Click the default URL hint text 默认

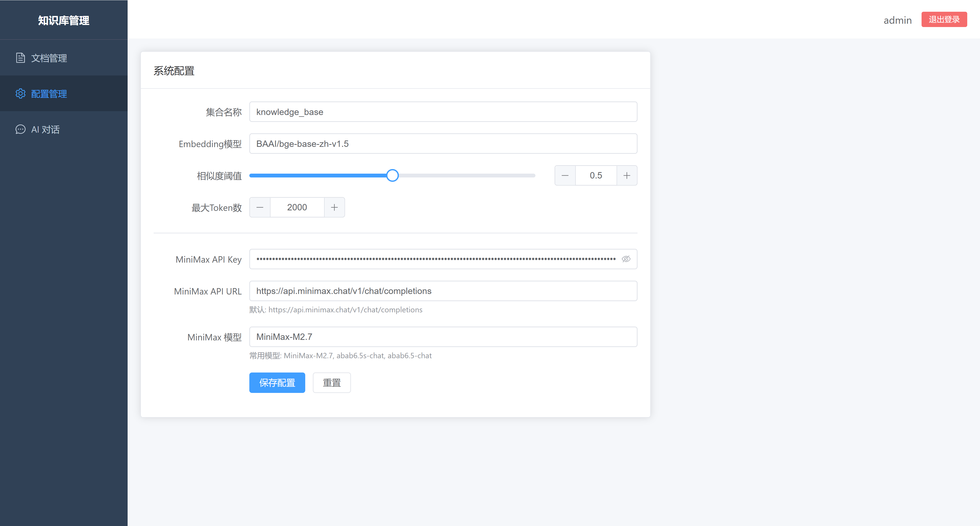336,310
